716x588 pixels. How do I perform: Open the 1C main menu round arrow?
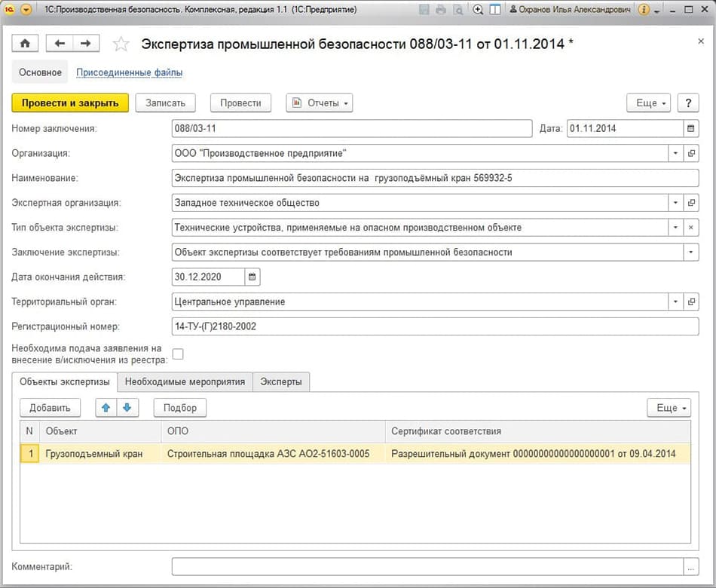26,9
